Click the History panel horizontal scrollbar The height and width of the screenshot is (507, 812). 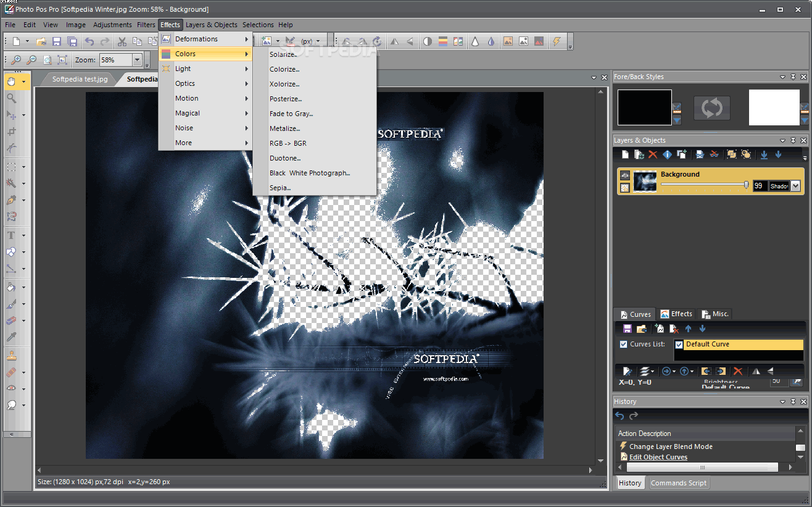[702, 467]
